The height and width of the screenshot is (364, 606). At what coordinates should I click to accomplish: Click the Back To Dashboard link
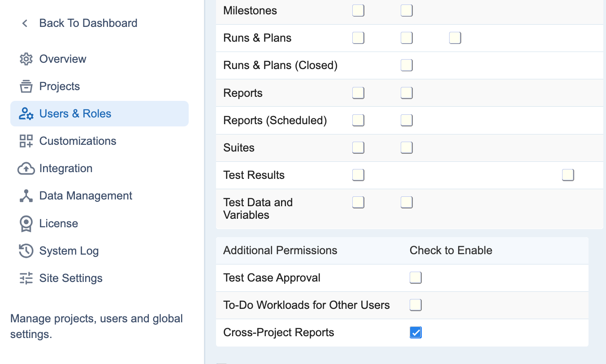[x=88, y=23]
